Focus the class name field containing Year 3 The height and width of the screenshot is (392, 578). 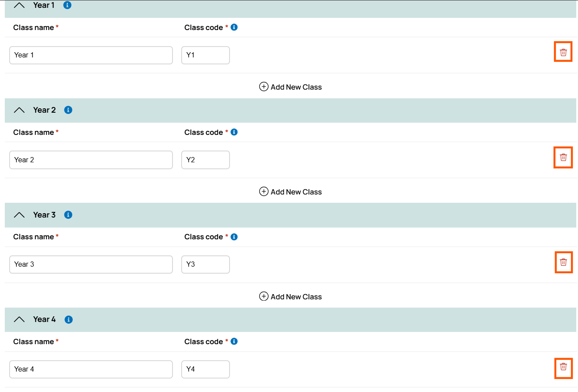coord(91,265)
